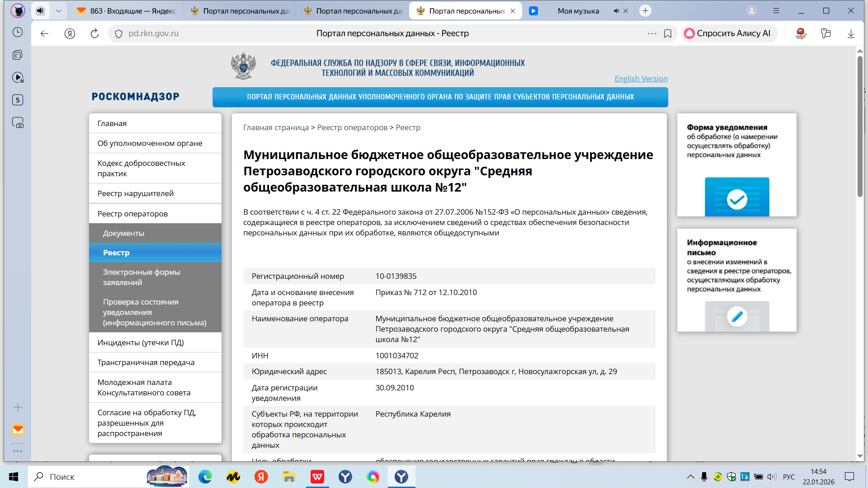Click the page reload icon
Viewport: 868px width, 488px height.
click(94, 33)
